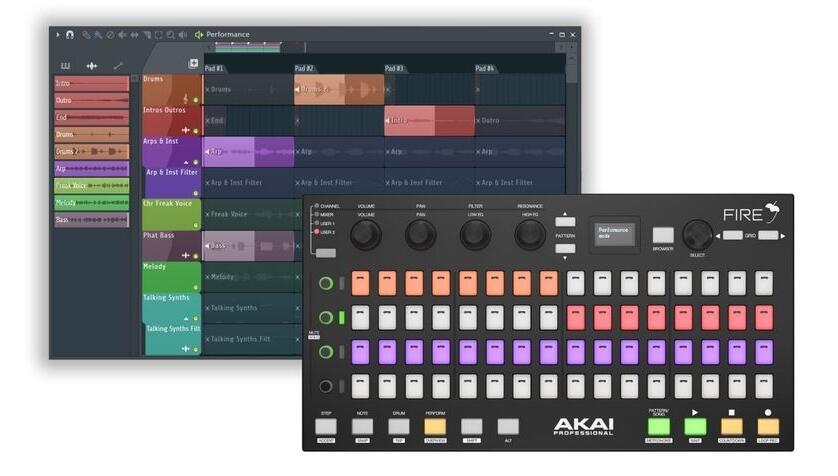This screenshot has height=476, width=838.
Task: Toggle mute LED on Melody track
Action: click(196, 287)
